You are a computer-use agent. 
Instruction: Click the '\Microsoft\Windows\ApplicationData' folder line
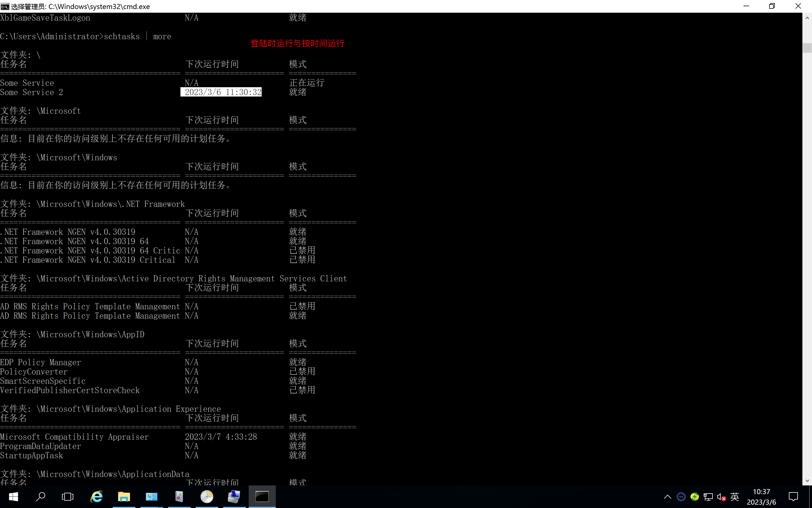(95, 474)
